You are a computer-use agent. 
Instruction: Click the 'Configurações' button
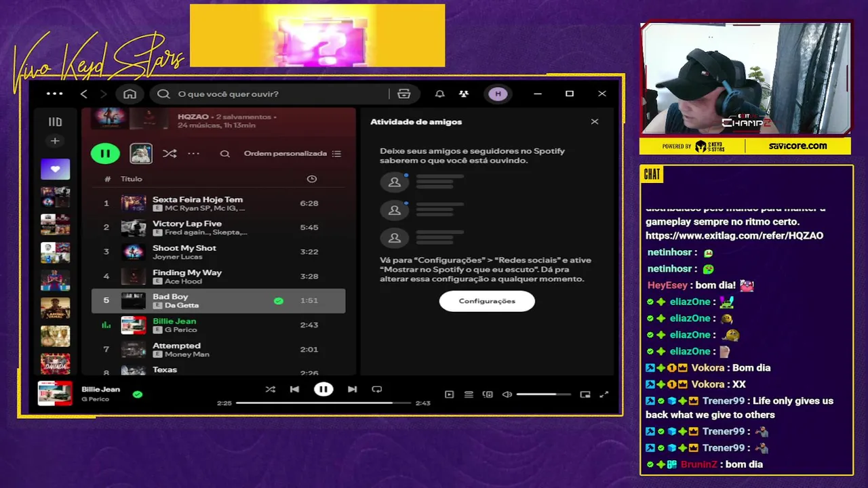coord(487,301)
